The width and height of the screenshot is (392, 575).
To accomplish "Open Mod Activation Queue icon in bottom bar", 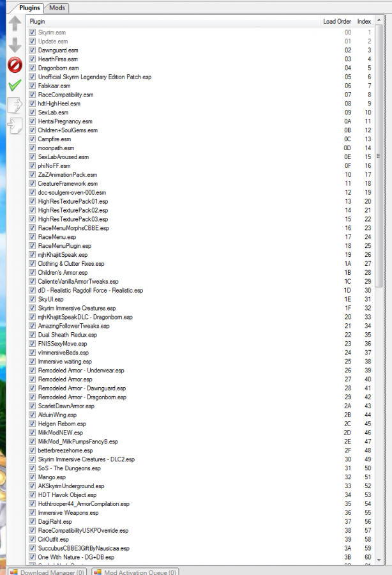I will 97,572.
